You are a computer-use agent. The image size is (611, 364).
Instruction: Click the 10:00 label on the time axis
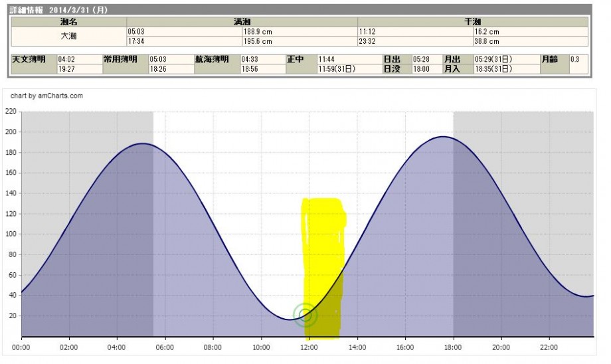[x=261, y=347]
